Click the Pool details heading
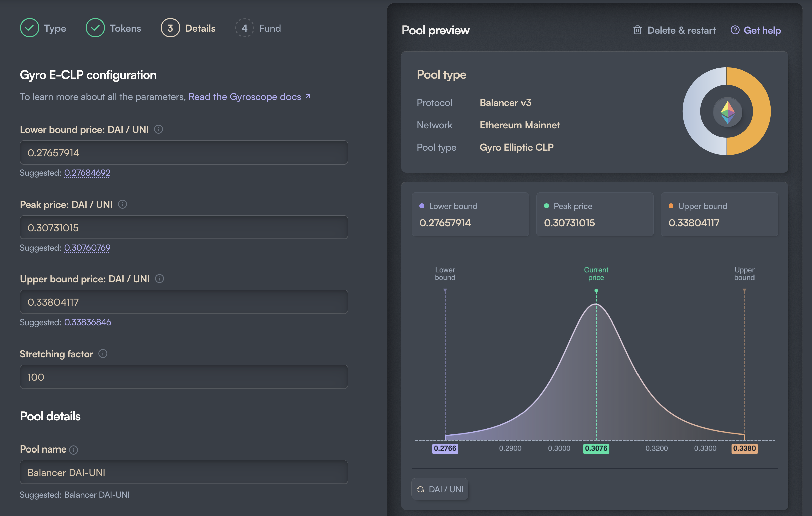812x516 pixels. 50,416
